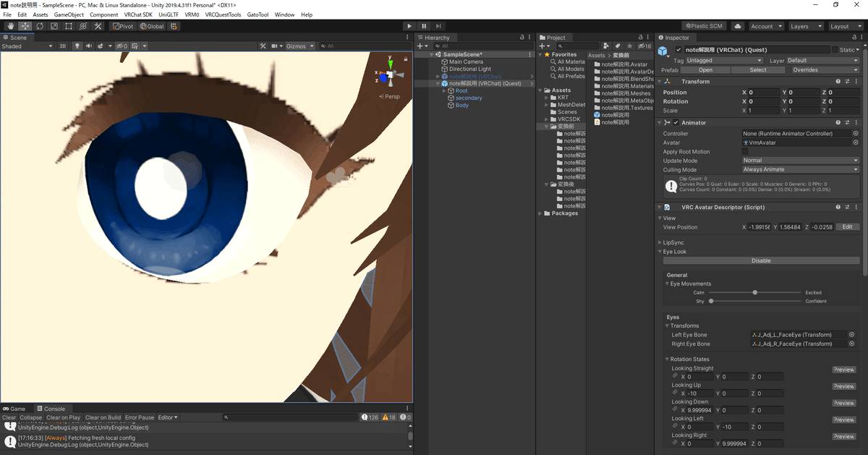Viewport: 868px width, 455px height.
Task: Click the scene orientation gizmo
Action: [390, 75]
